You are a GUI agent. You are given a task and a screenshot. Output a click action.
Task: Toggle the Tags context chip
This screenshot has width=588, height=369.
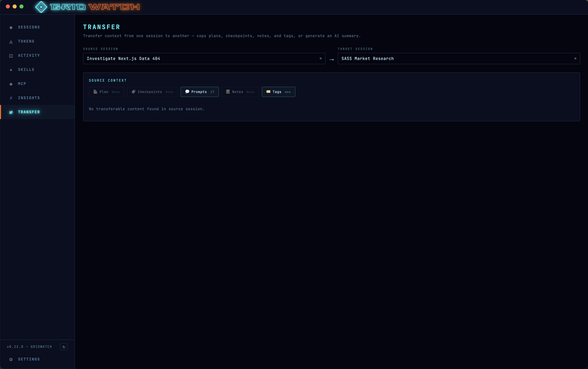click(x=278, y=92)
